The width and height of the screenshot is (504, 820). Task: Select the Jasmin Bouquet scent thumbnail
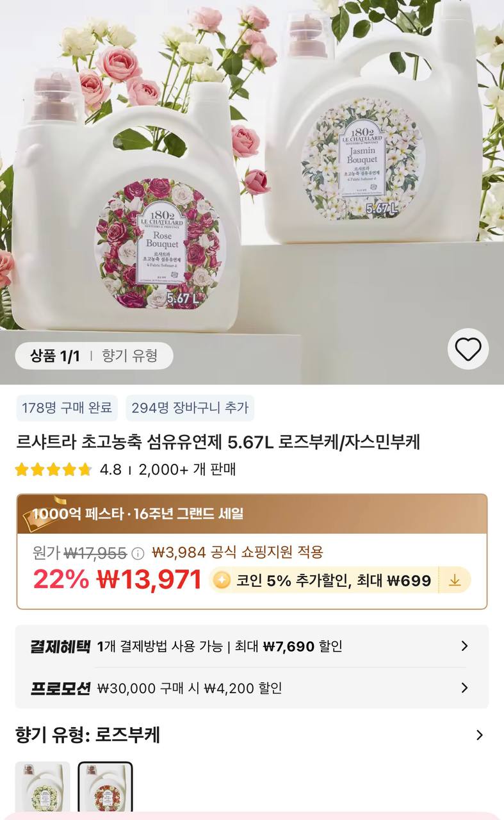[x=42, y=787]
